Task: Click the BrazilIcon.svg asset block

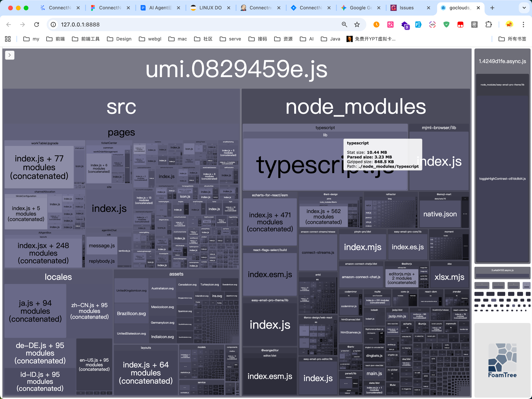Action: point(131,314)
